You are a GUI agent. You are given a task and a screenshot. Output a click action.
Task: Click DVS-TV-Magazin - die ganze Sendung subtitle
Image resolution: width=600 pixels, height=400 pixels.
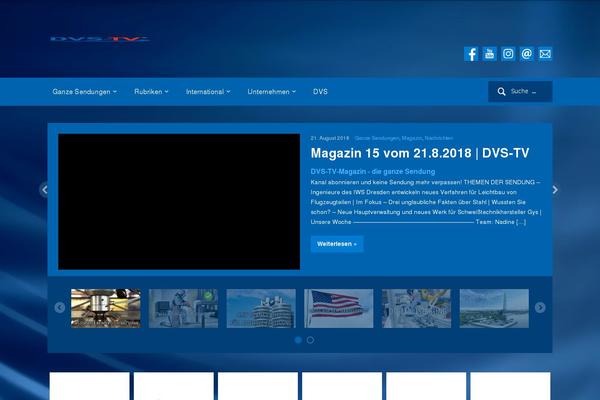tap(373, 171)
